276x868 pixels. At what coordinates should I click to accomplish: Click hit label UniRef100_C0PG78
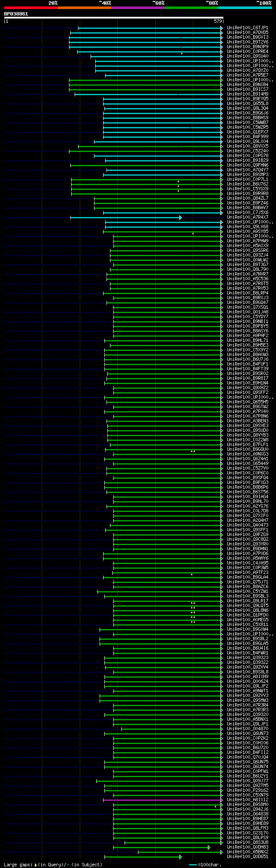(248, 155)
